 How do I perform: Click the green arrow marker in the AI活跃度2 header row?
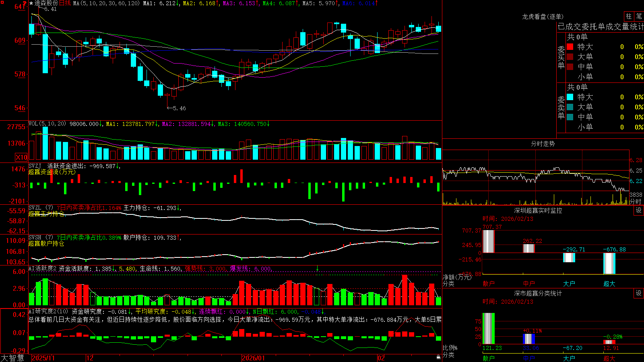coord(317,268)
